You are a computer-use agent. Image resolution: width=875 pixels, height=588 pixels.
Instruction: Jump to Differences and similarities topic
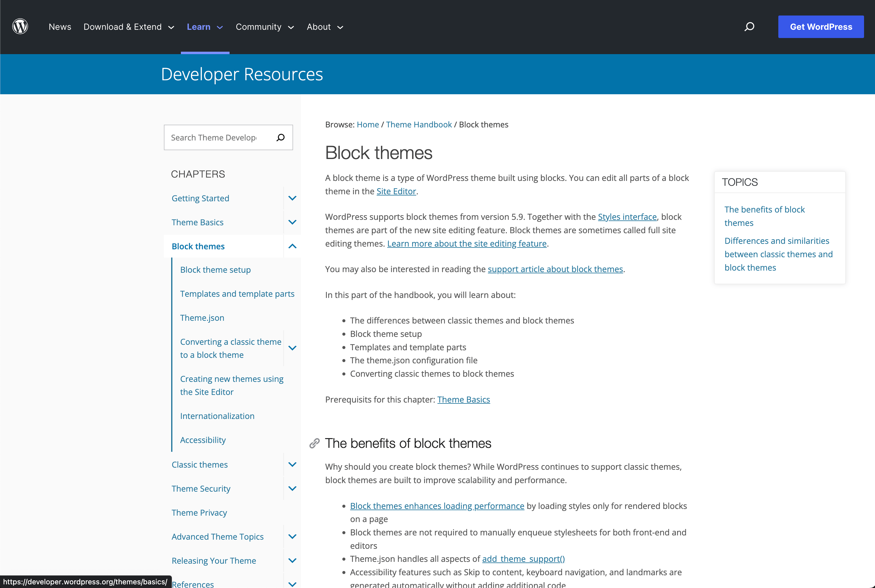coord(778,254)
